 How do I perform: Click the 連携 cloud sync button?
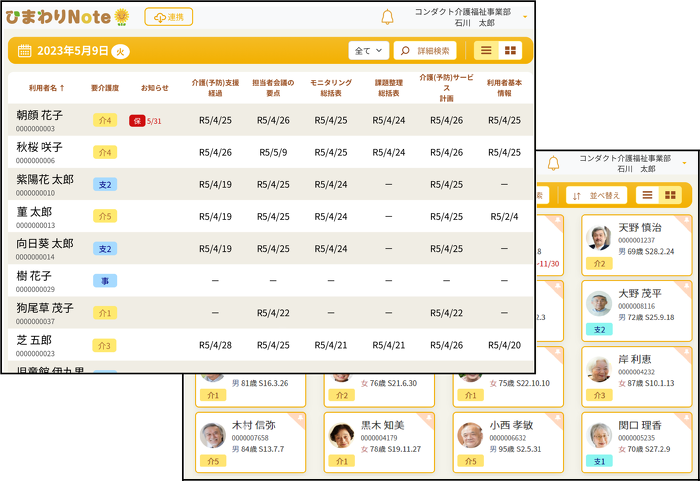[168, 17]
